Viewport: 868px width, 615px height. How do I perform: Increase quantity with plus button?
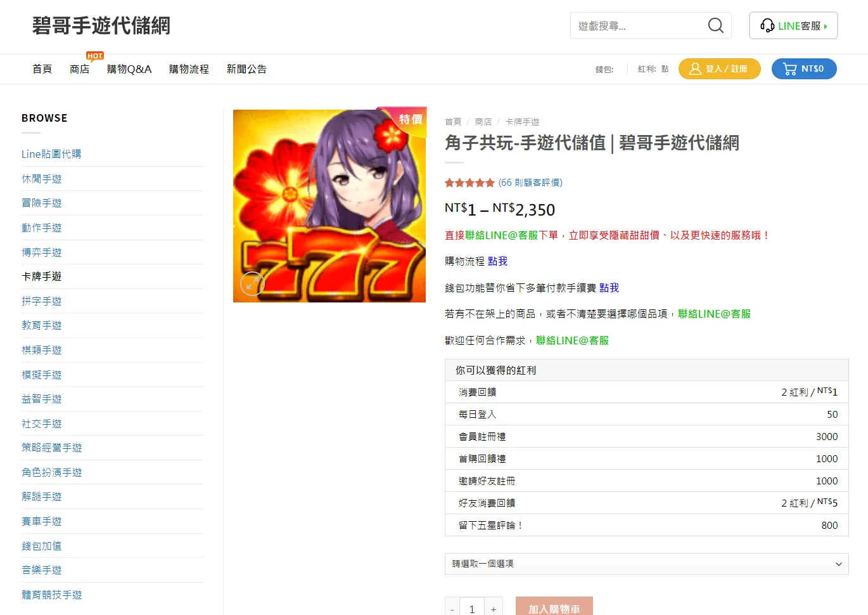(494, 607)
